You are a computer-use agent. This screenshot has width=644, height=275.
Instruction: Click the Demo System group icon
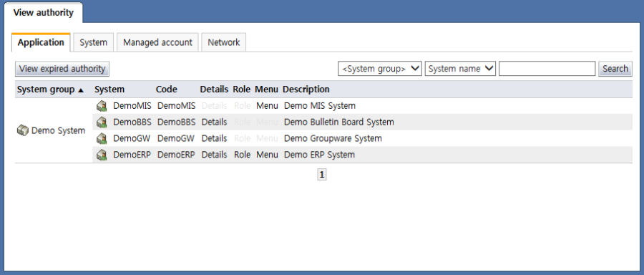[x=22, y=131]
